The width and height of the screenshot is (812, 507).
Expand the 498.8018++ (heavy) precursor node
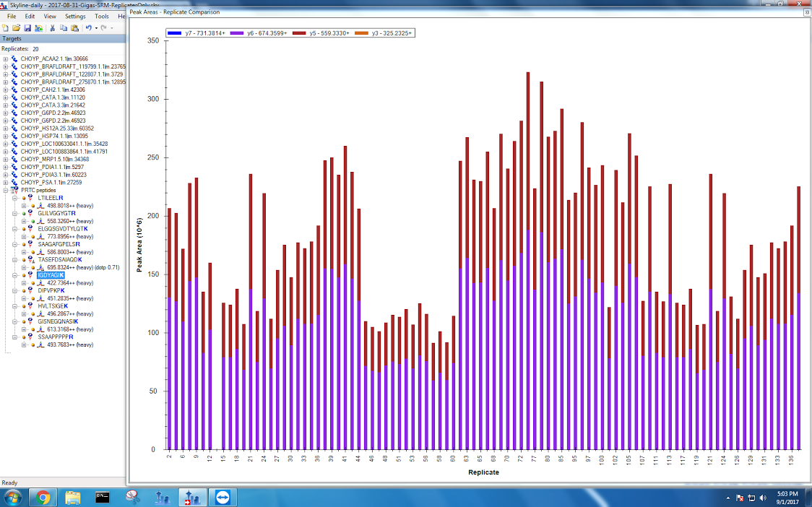[x=24, y=205]
